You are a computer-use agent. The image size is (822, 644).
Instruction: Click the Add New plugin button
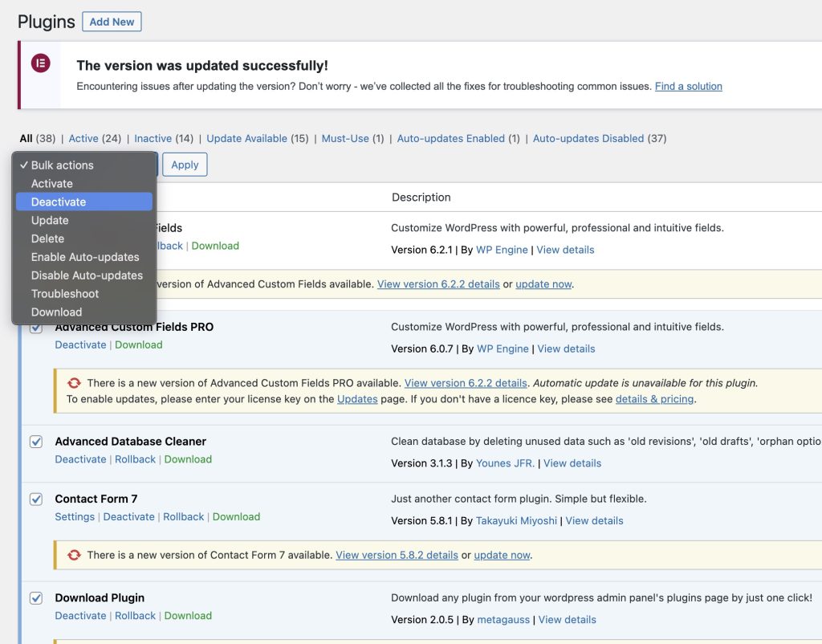112,22
